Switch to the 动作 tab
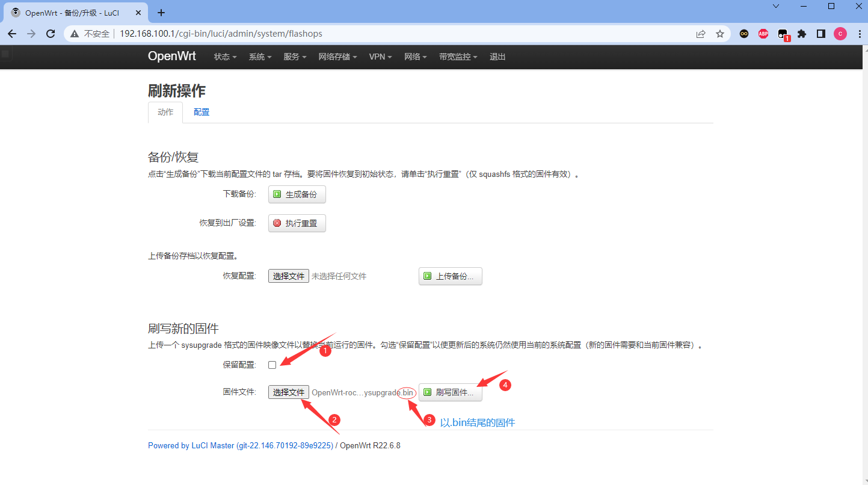868x485 pixels. point(165,112)
